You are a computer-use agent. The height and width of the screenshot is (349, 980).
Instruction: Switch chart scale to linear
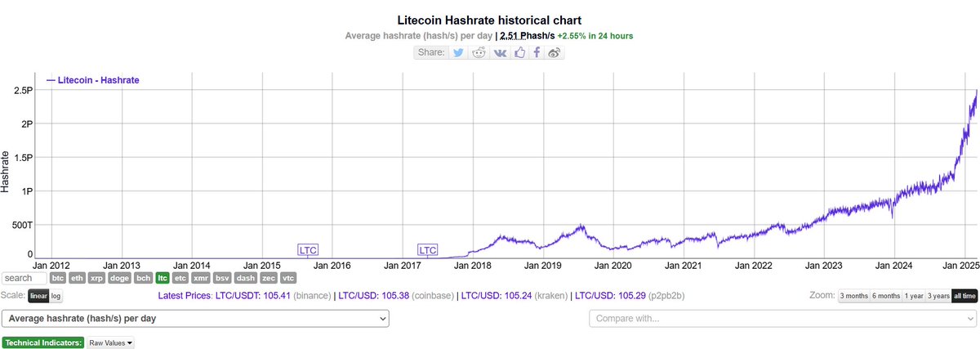click(x=38, y=296)
